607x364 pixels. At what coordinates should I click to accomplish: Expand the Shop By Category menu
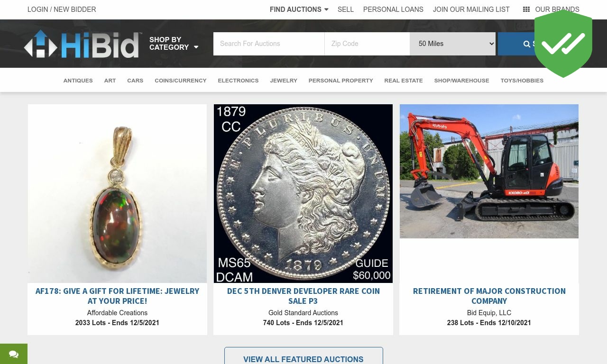point(174,44)
